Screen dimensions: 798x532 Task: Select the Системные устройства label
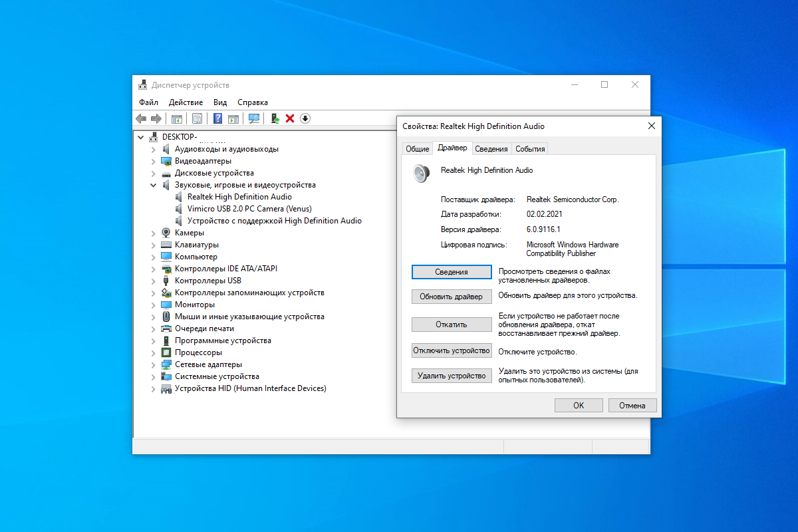click(x=217, y=376)
